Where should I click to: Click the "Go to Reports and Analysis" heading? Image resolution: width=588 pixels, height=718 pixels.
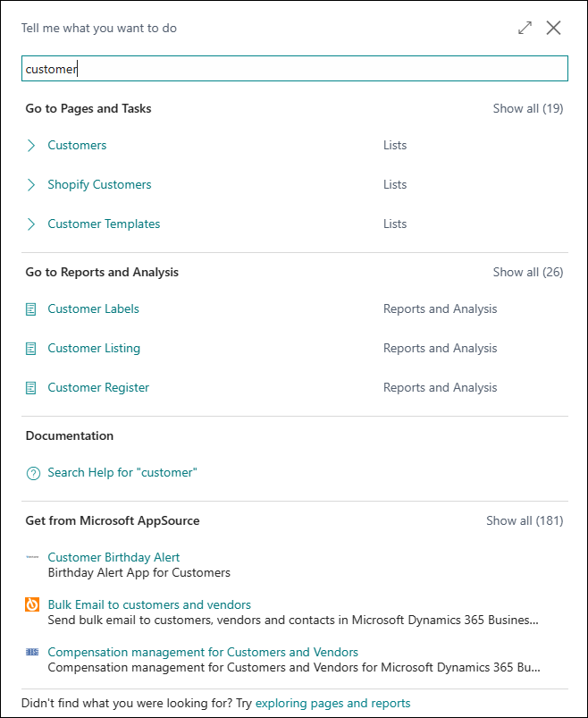pos(102,272)
